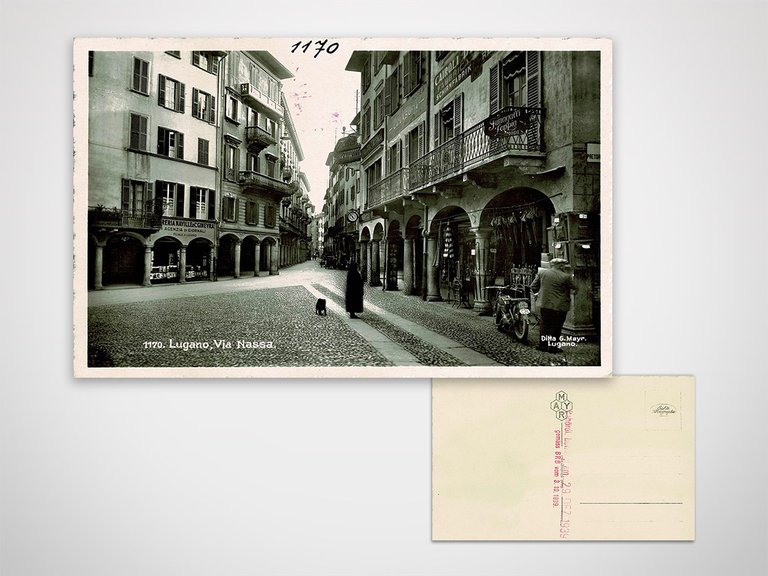Click the round street clock on right building
Viewport: 768px width, 576px height.
click(x=352, y=215)
